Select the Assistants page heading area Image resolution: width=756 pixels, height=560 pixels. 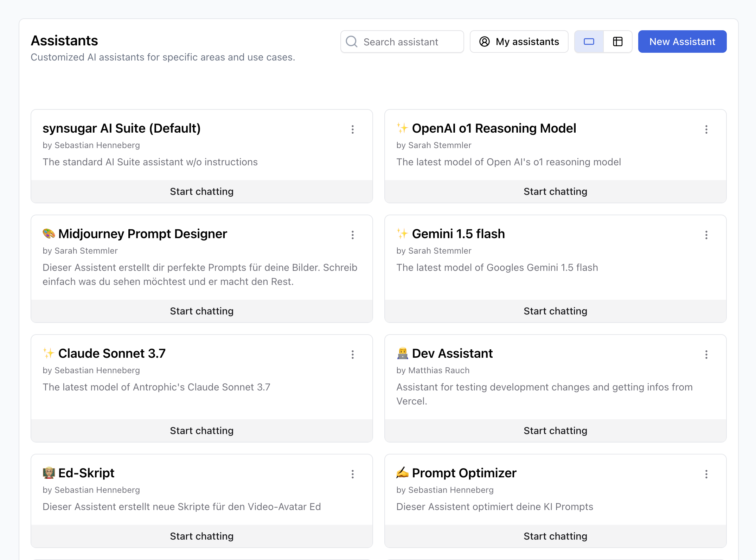coord(64,40)
